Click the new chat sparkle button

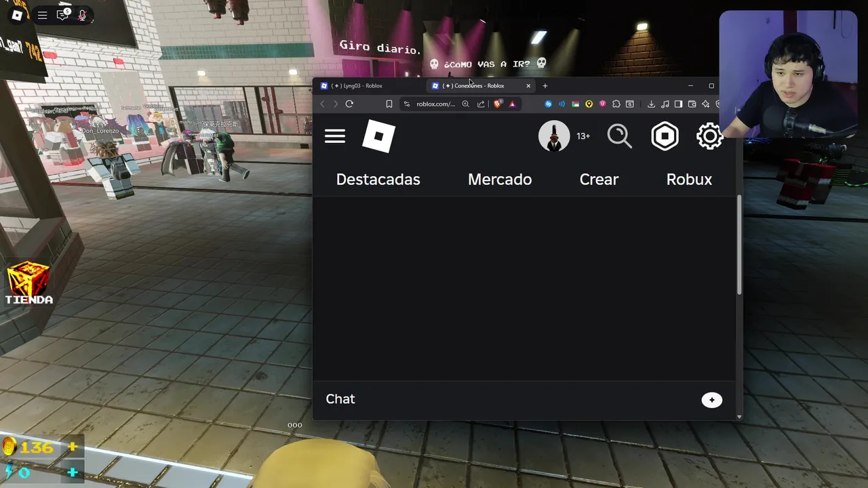(711, 400)
